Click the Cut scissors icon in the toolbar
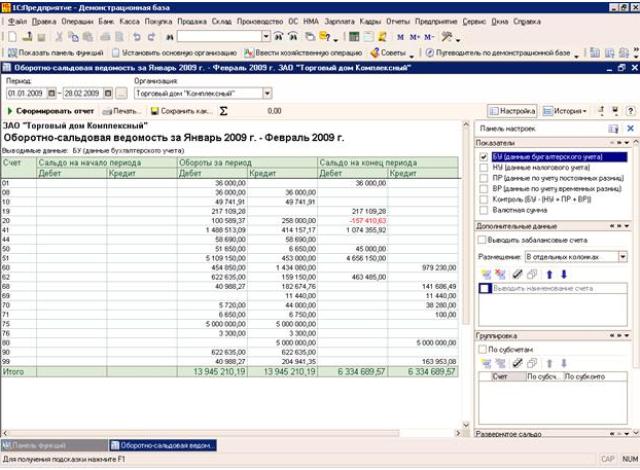Screen dimensions: 640x470 click(59, 37)
